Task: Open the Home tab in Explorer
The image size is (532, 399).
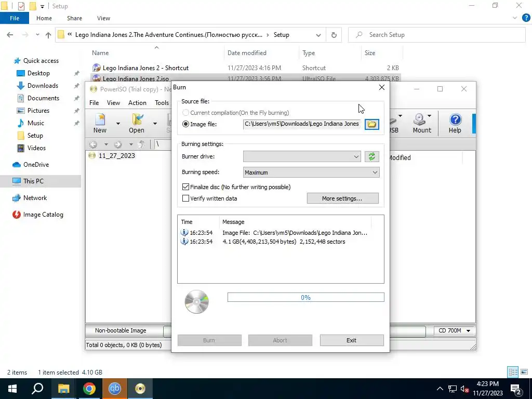Action: (x=44, y=18)
